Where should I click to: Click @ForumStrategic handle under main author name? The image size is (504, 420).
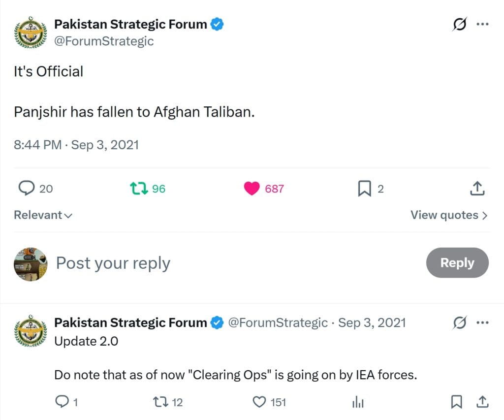pos(104,41)
